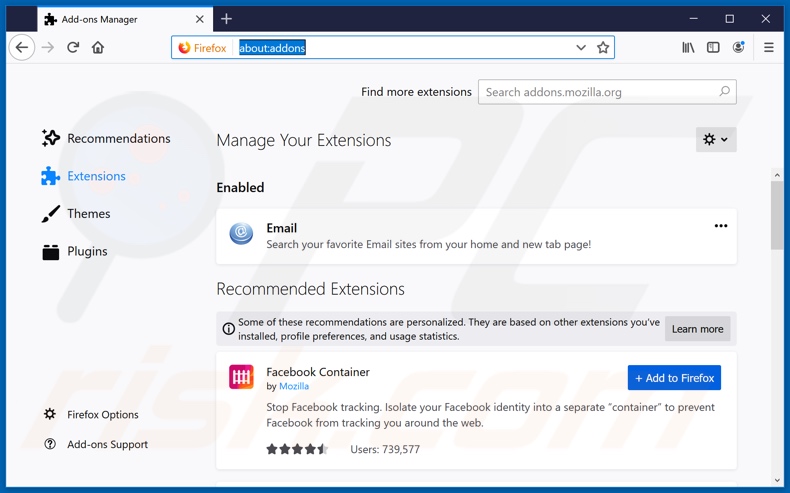This screenshot has height=493, width=790.
Task: Click the forward navigation arrow
Action: pos(48,47)
